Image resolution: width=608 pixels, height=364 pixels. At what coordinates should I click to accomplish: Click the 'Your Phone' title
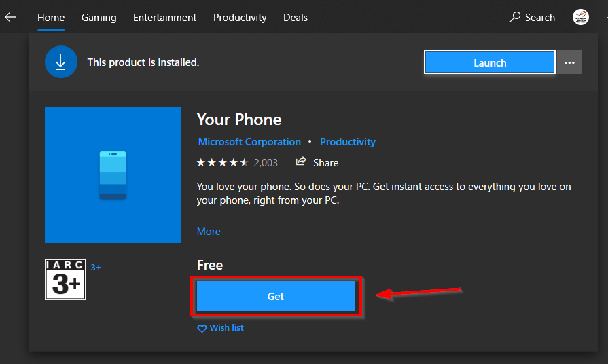point(239,120)
